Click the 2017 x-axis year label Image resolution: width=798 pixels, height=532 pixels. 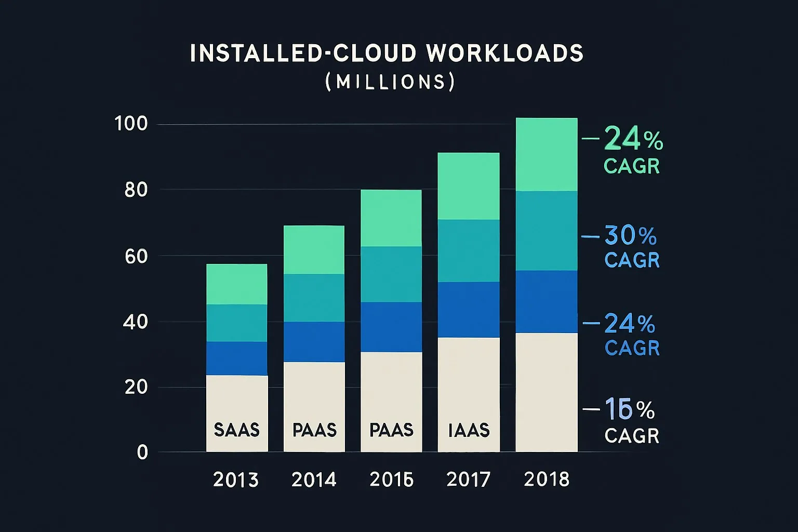469,479
